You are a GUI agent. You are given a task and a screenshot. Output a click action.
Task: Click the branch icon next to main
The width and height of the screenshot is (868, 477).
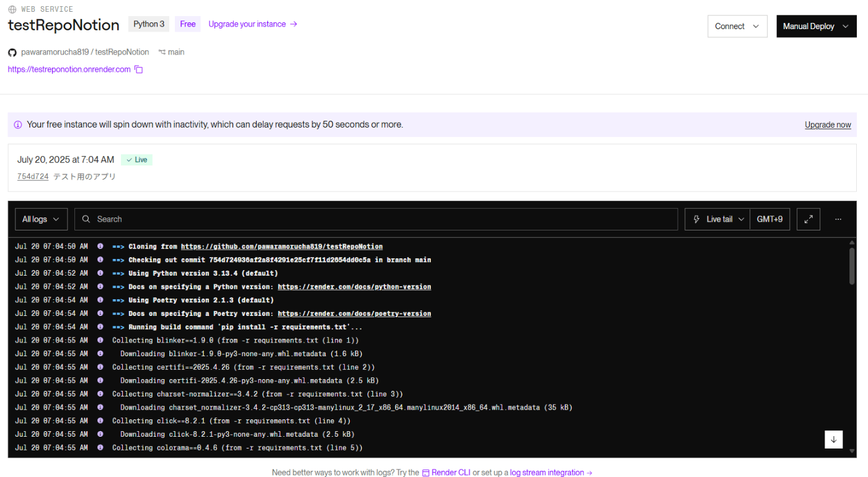click(162, 52)
